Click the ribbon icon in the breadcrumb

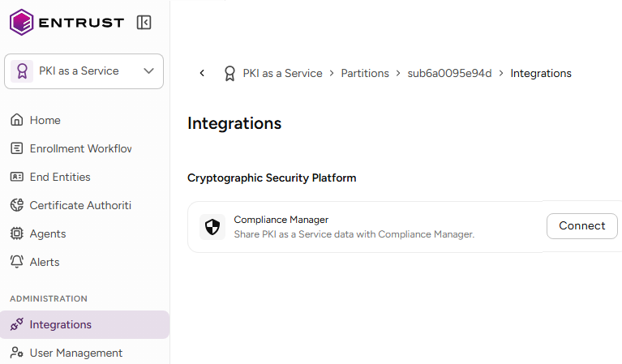(229, 73)
